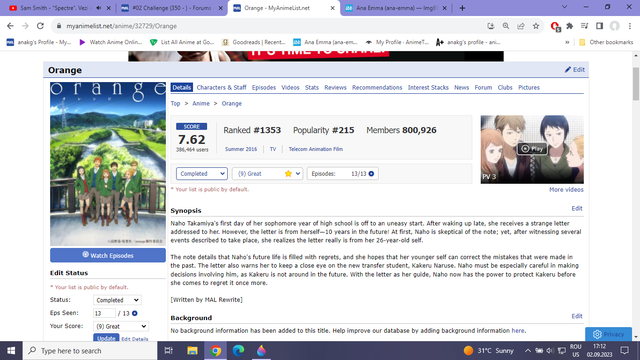Image resolution: width=640 pixels, height=360 pixels.
Task: Click the taskbar search box
Action: pyautogui.click(x=90, y=351)
